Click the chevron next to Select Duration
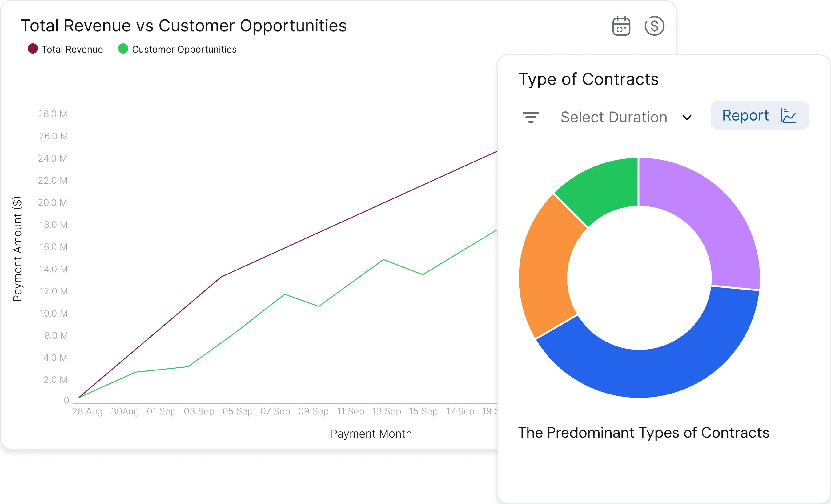Screen dimensions: 831x504 point(687,118)
